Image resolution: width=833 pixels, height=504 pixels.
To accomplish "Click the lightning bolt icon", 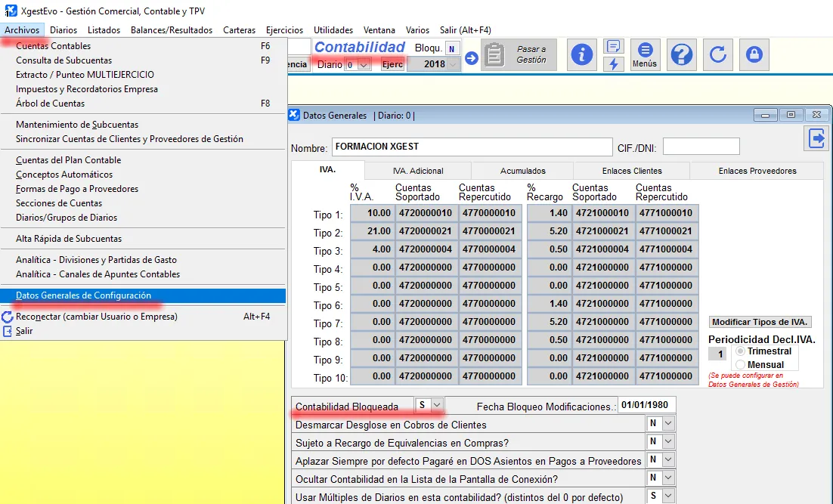I will click(614, 64).
